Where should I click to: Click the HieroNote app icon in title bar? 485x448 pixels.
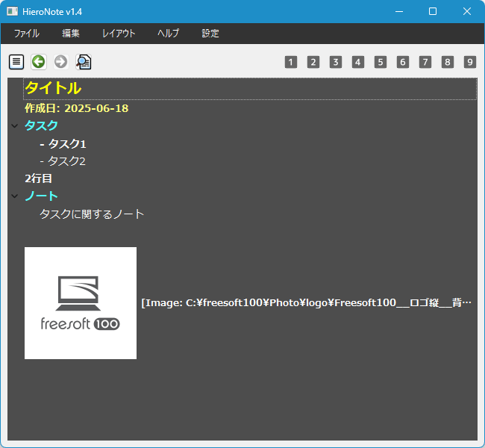point(13,11)
